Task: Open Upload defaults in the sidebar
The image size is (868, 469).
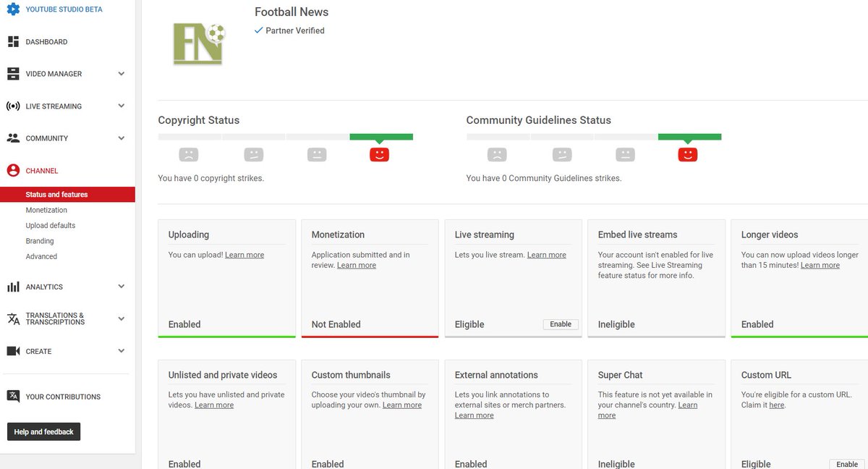Action: (51, 226)
